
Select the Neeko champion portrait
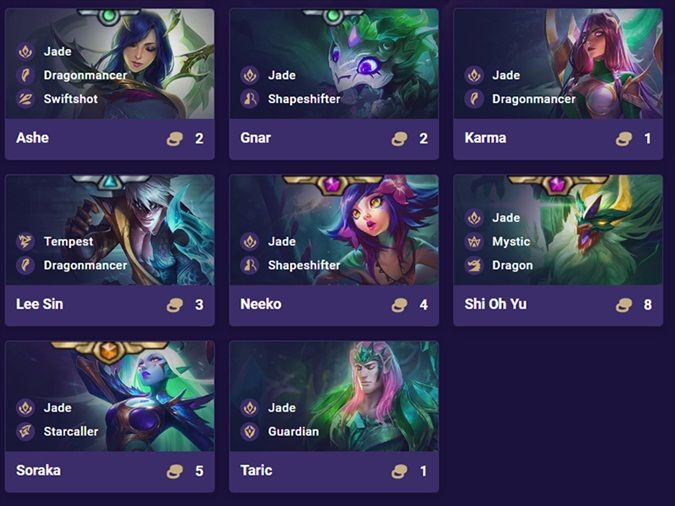tap(334, 230)
